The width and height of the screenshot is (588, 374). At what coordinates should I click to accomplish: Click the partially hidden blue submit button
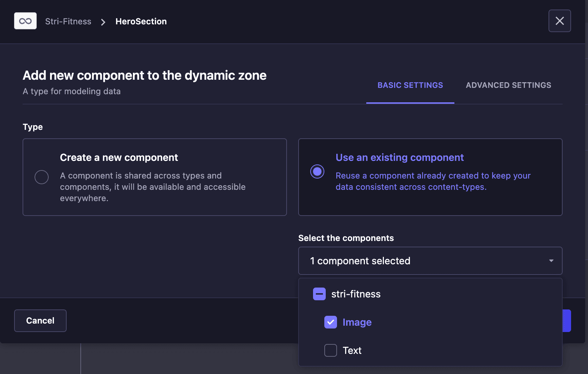566,321
